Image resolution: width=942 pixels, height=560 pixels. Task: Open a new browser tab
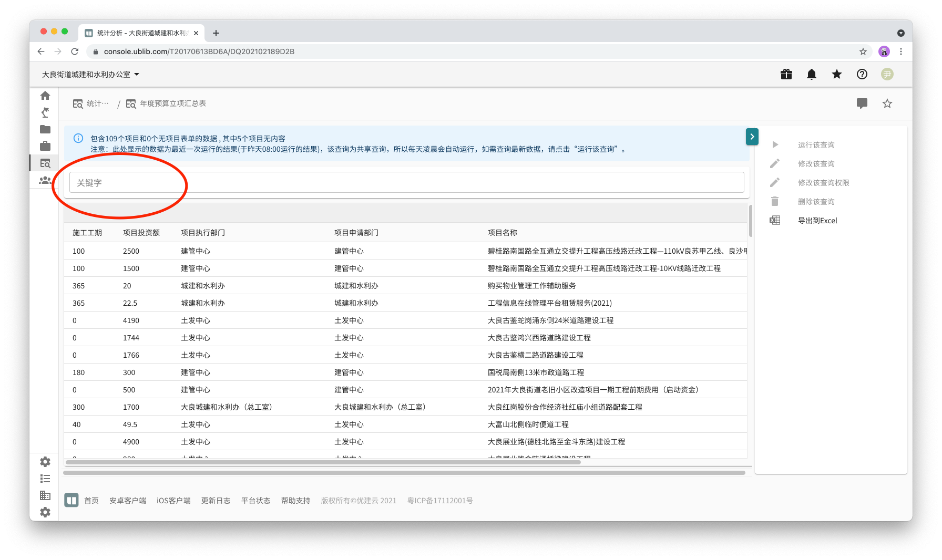click(x=216, y=33)
